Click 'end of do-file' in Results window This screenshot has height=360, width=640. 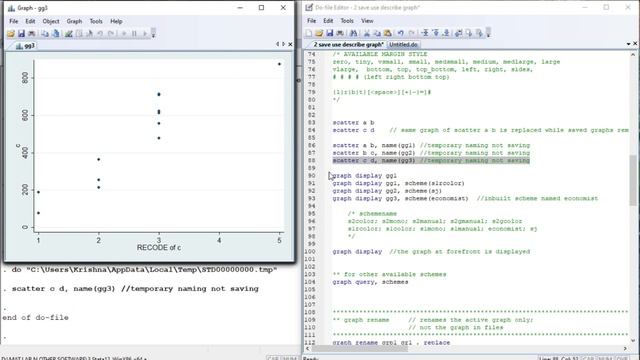click(36, 317)
